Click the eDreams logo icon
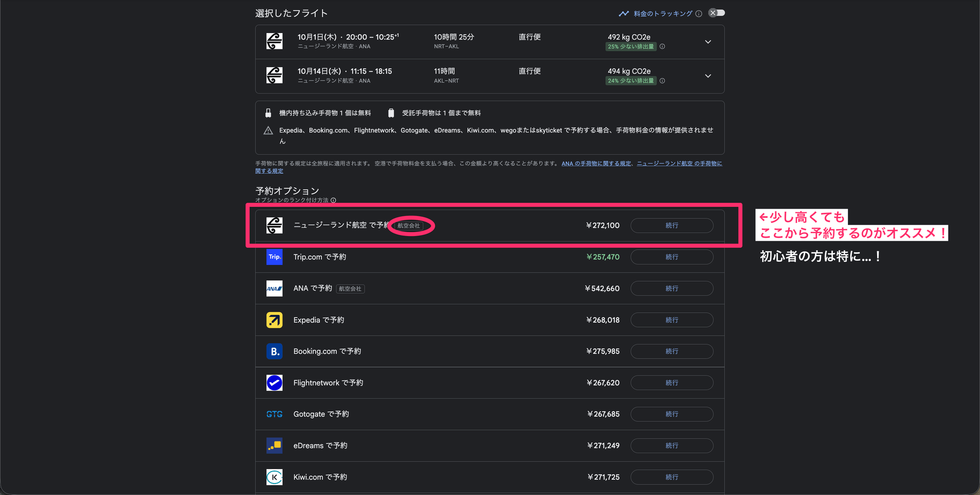 274,446
